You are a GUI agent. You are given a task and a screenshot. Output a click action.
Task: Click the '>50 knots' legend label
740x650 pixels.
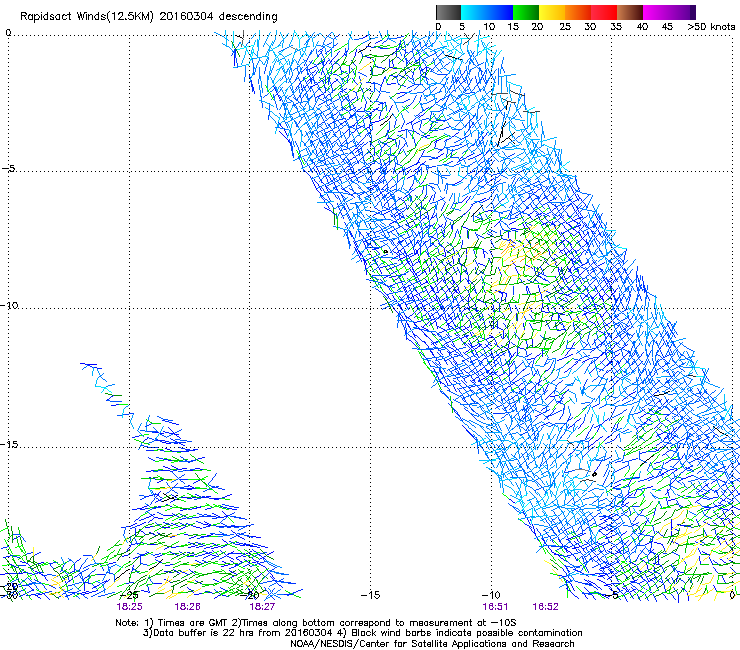click(x=711, y=27)
